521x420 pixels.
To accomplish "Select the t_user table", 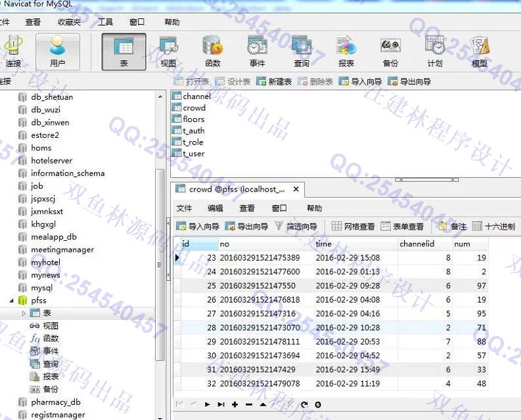I will coord(189,154).
